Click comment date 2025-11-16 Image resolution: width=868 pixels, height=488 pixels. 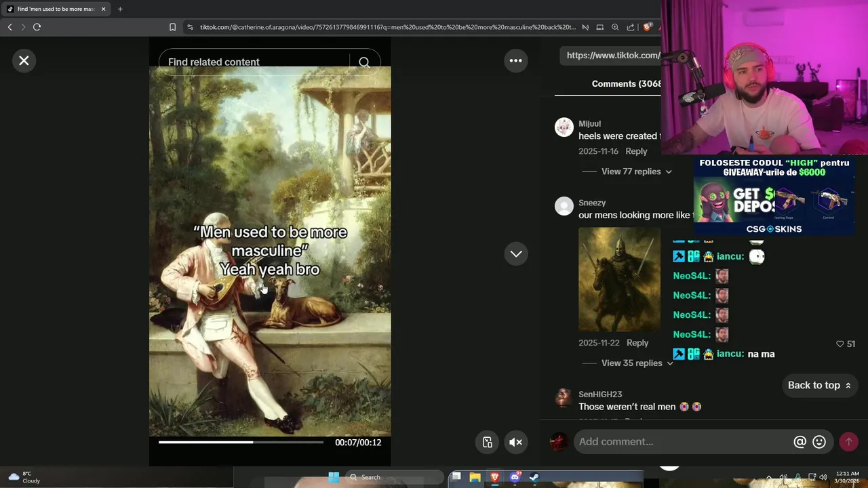pyautogui.click(x=598, y=151)
